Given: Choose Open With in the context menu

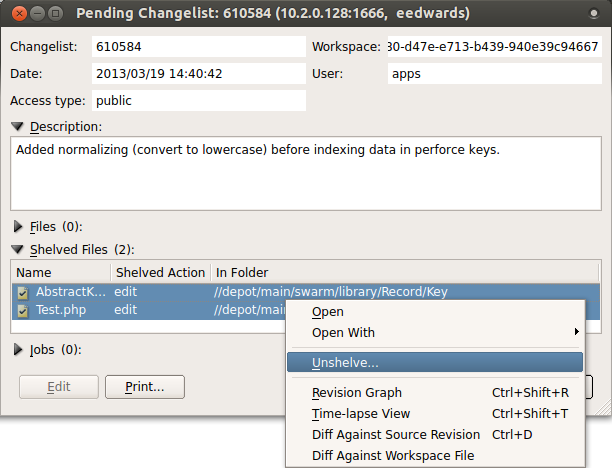Looking at the screenshot, I should (435, 333).
